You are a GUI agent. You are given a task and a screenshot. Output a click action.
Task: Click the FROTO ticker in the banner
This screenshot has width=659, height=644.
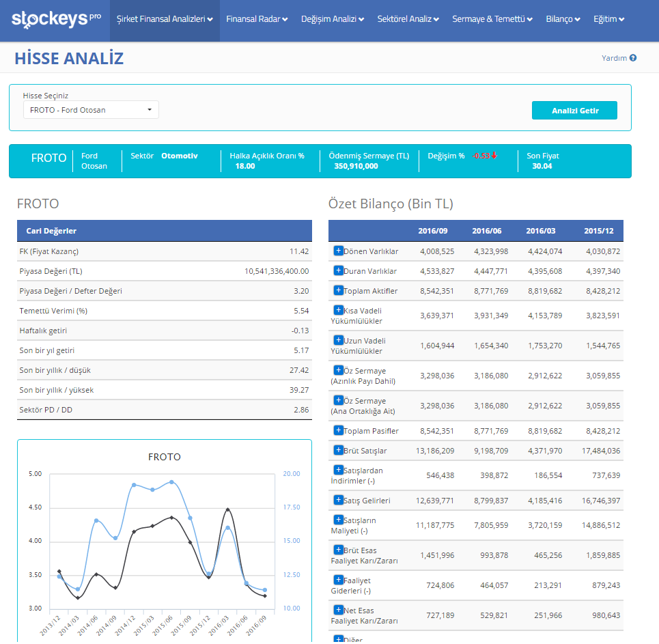(x=48, y=158)
